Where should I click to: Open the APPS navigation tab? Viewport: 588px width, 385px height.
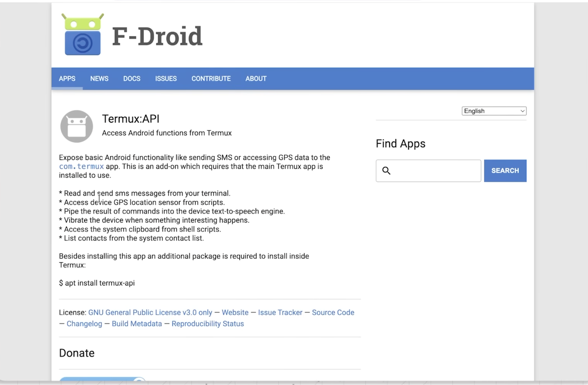[67, 79]
